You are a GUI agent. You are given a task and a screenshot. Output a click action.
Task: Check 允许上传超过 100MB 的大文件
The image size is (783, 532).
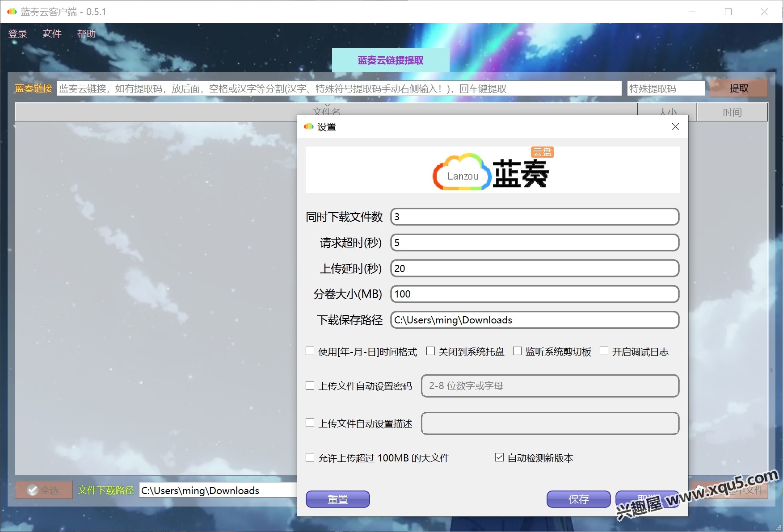(310, 457)
